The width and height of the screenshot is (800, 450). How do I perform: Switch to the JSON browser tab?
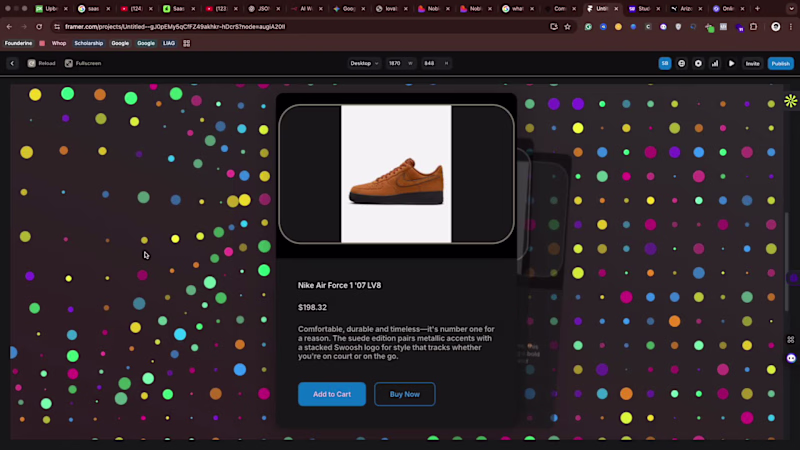point(264,9)
